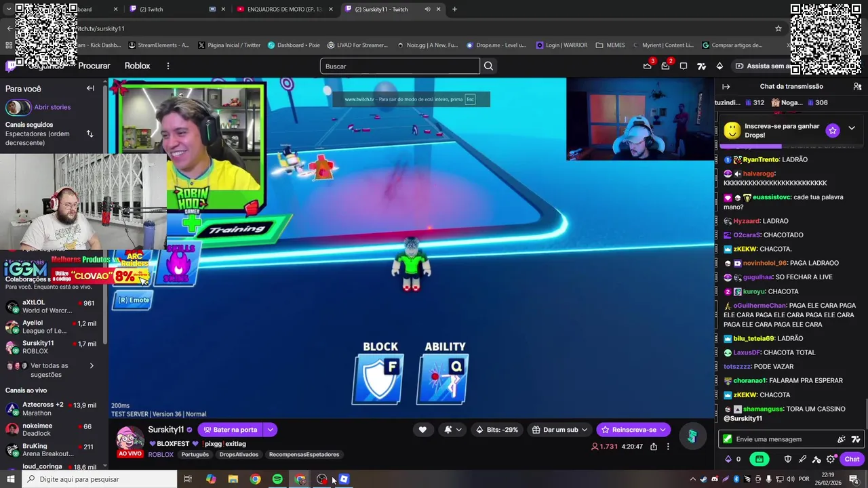Open the Windows Start menu
This screenshot has height=488, width=868.
(11, 479)
